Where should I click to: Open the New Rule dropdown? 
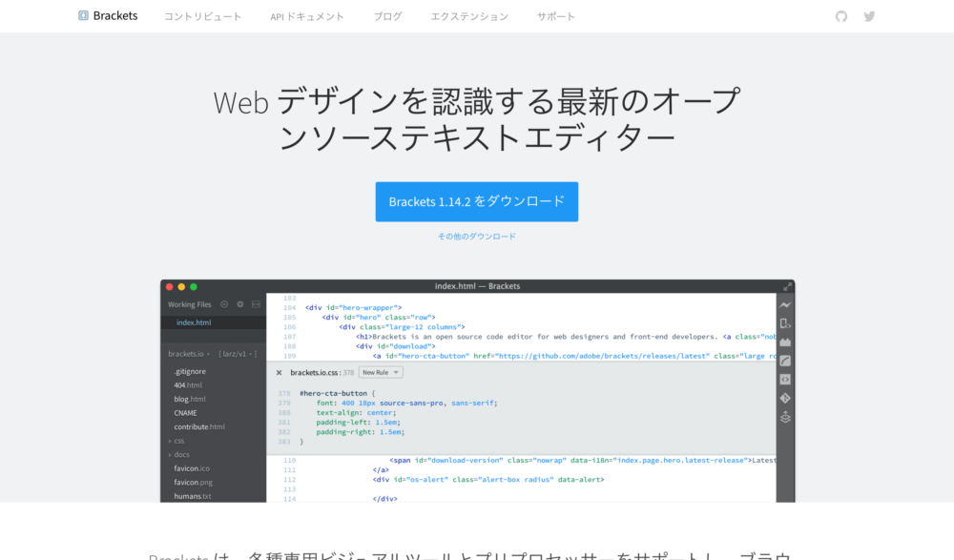coord(381,372)
